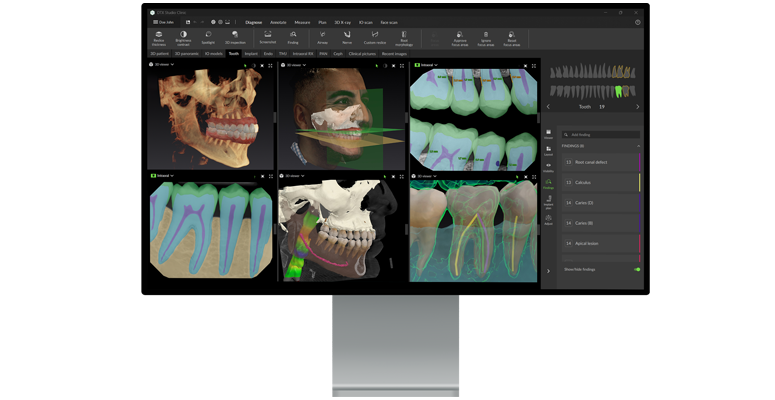Open the Implant plan sidebar panel
Viewport: 775px width, 400px height.
(548, 202)
